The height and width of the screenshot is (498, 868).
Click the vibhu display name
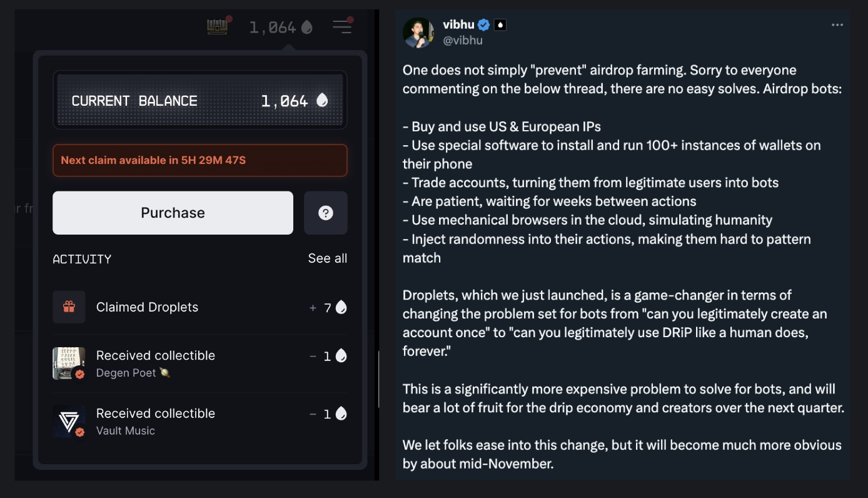(458, 24)
